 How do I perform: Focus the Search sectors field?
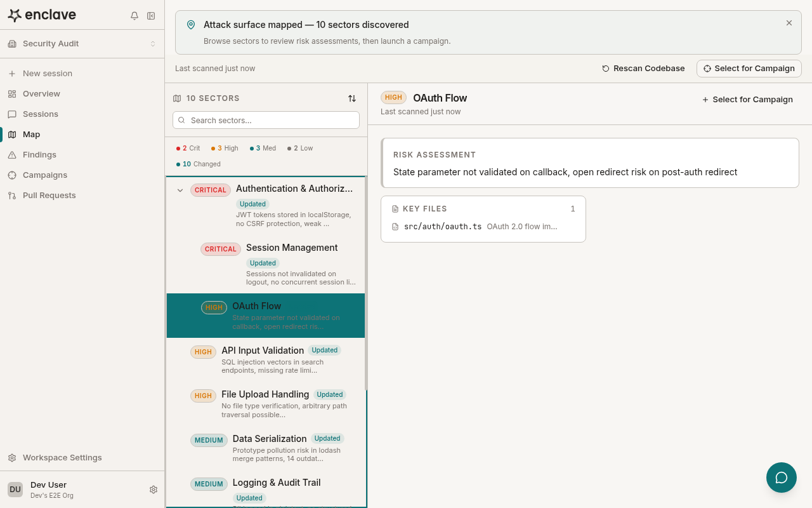(x=266, y=120)
